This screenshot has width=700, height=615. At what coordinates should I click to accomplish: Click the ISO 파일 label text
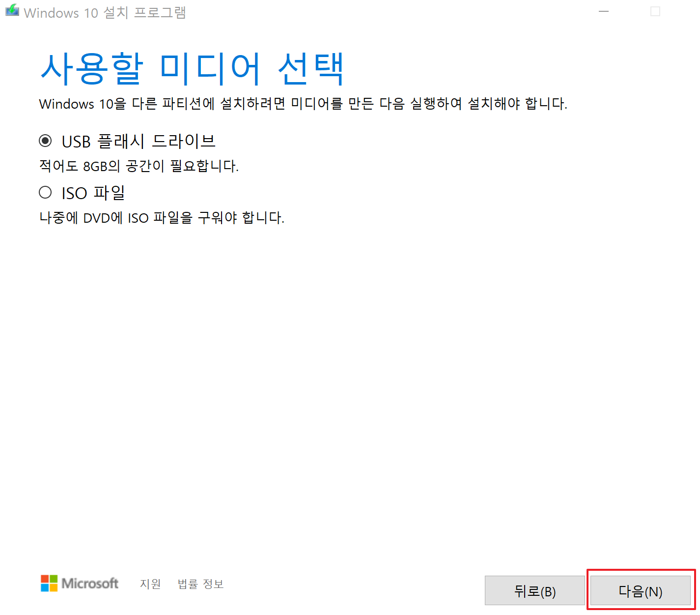click(x=93, y=192)
